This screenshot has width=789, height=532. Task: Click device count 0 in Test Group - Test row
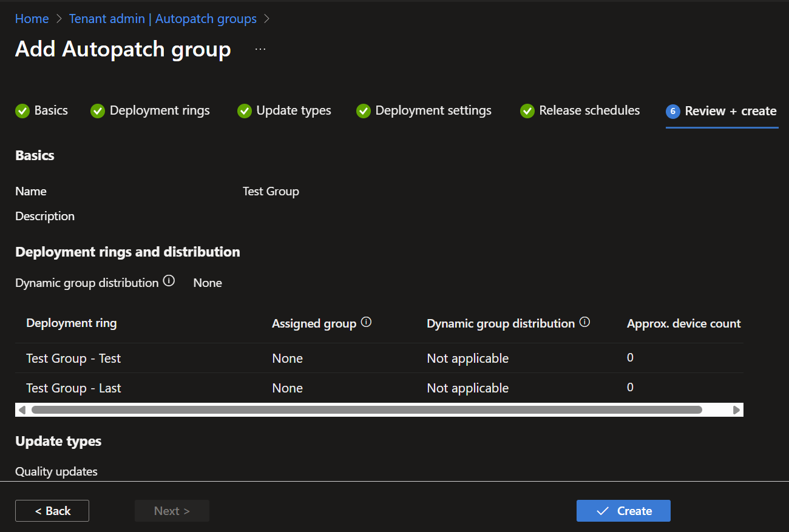(x=630, y=358)
